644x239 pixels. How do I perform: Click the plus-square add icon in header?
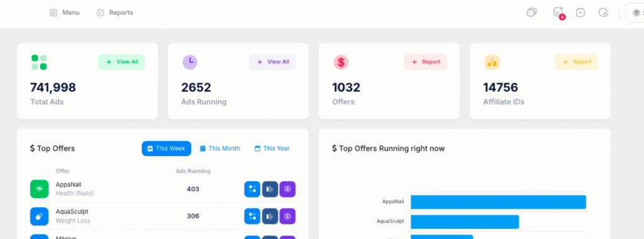pos(580,13)
